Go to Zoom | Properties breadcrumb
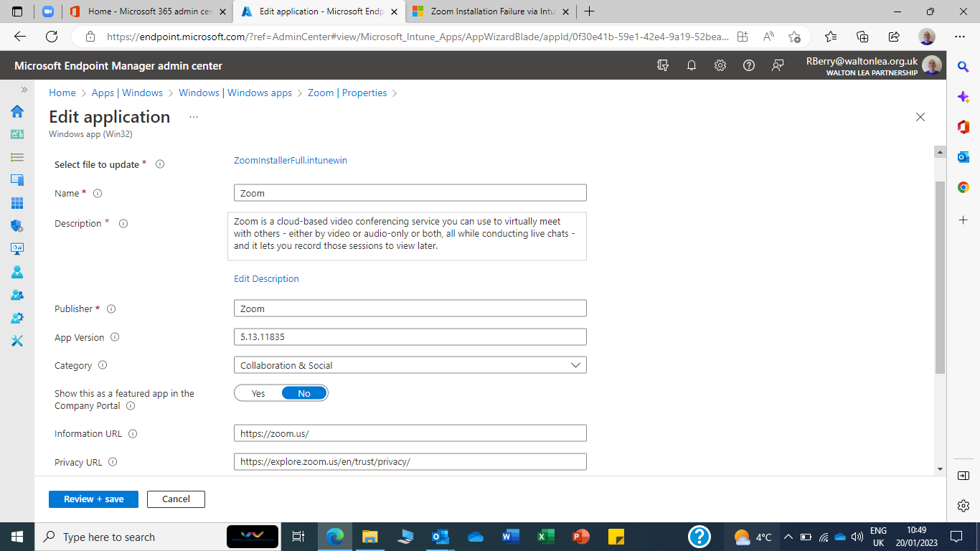The width and height of the screenshot is (980, 551). click(x=347, y=93)
